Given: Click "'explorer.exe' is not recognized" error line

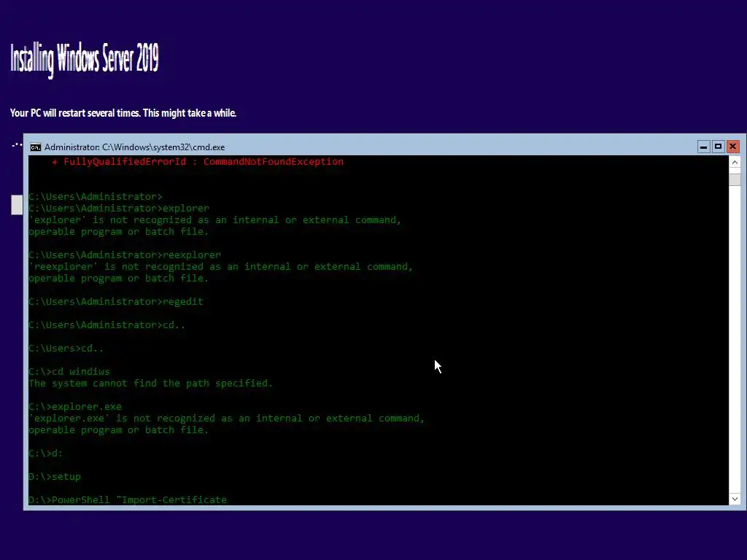Looking at the screenshot, I should coord(226,418).
